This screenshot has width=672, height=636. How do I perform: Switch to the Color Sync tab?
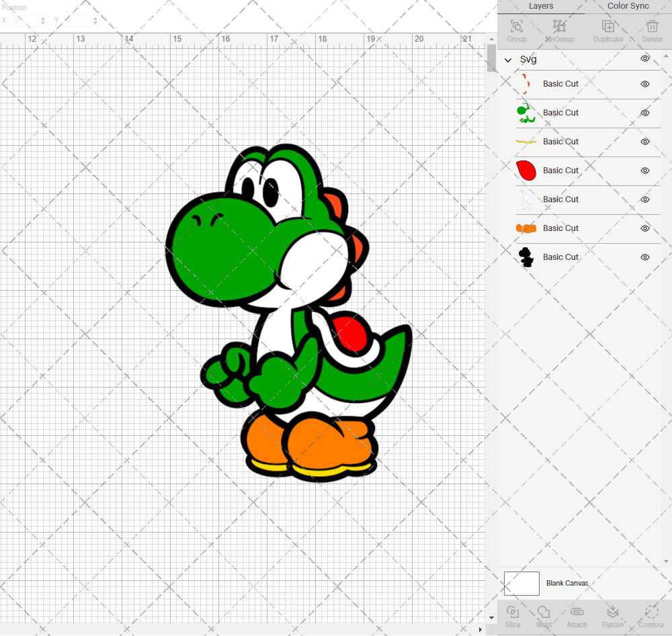click(628, 6)
